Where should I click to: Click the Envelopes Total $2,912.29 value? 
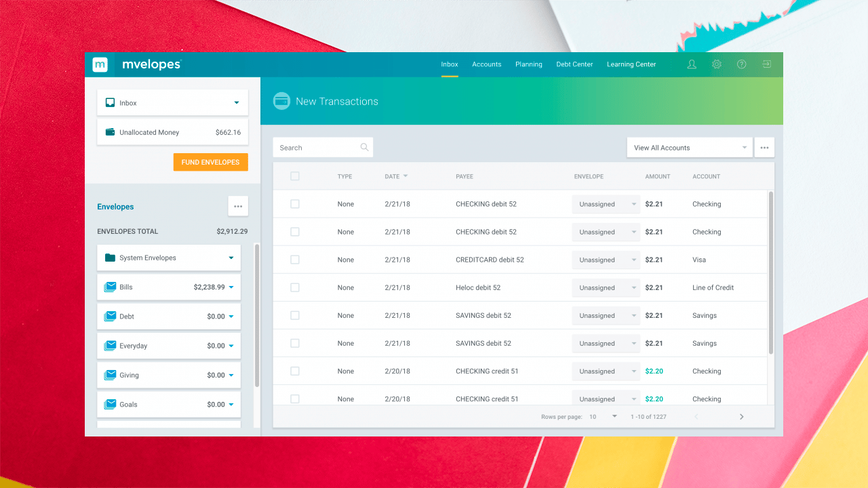click(232, 231)
